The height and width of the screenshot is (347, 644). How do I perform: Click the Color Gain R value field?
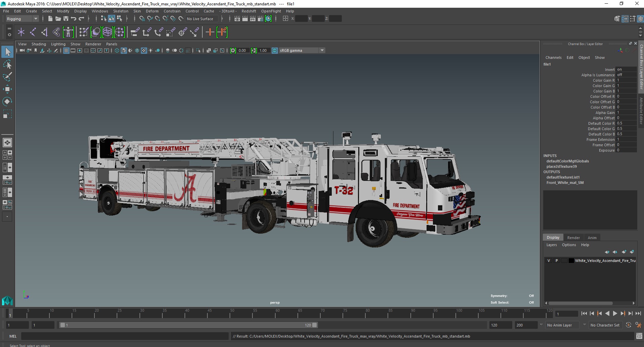point(626,80)
